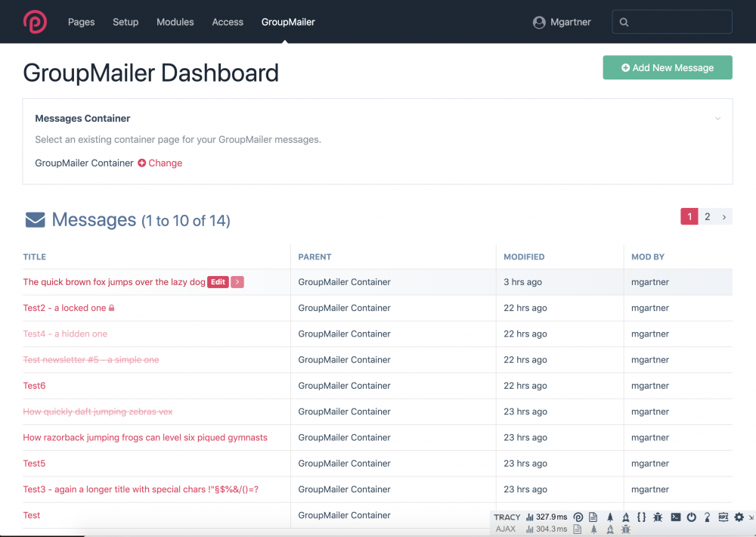Open the Modules menu
The width and height of the screenshot is (756, 537).
tap(175, 22)
